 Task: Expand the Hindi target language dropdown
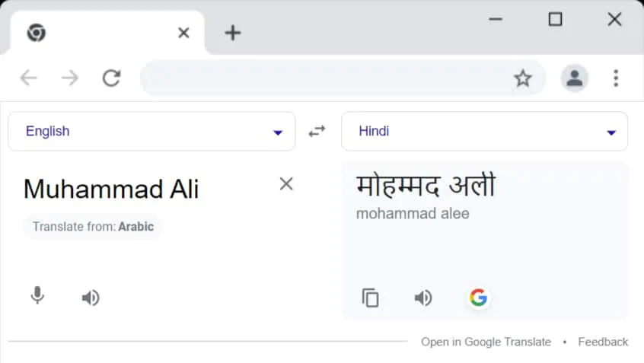tap(484, 131)
